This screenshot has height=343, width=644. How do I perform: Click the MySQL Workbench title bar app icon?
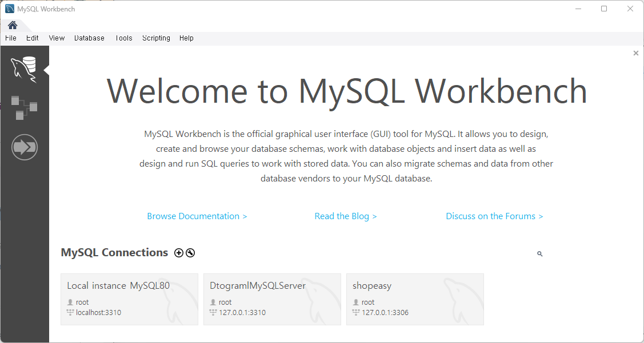[x=10, y=9]
